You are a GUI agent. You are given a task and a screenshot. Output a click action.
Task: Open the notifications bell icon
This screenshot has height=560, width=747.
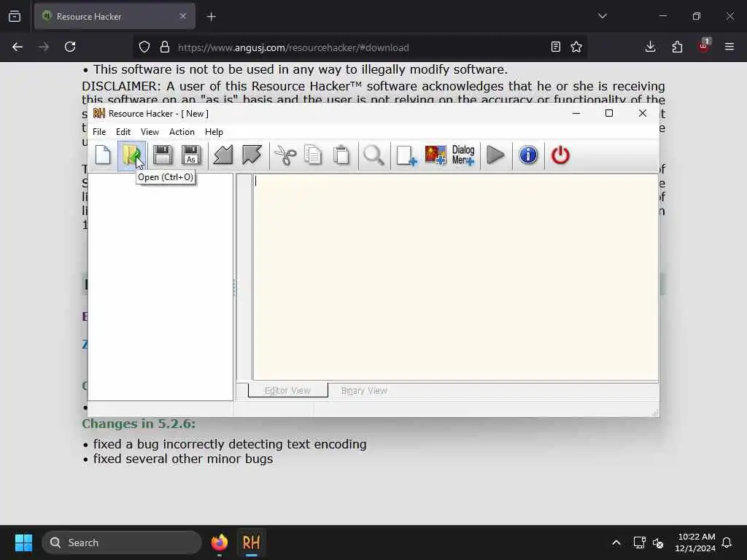pyautogui.click(x=727, y=542)
